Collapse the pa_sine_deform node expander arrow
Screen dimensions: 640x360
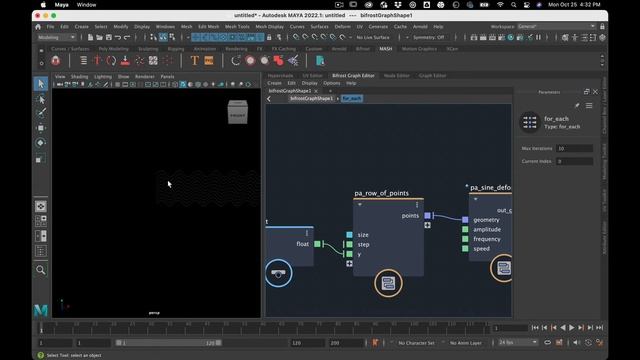pos(476,199)
